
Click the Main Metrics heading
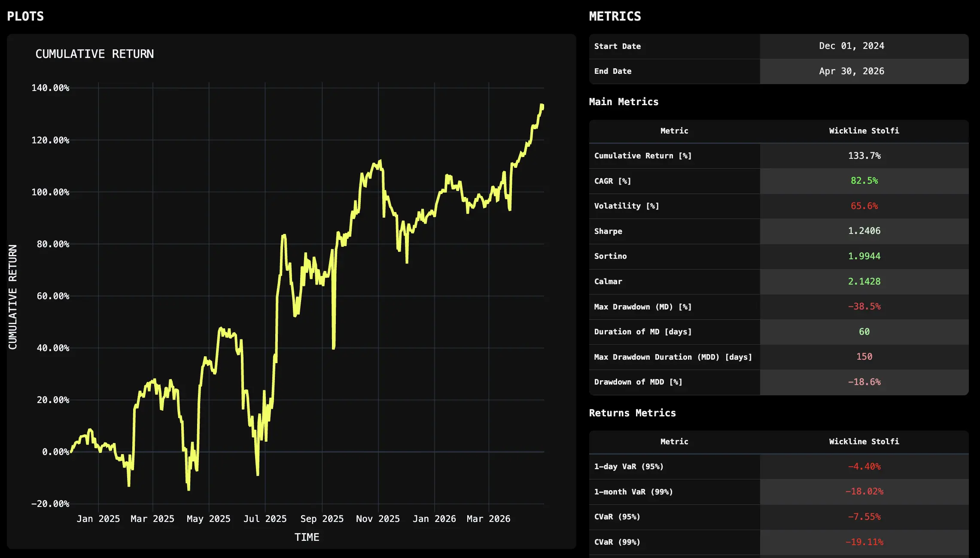624,102
